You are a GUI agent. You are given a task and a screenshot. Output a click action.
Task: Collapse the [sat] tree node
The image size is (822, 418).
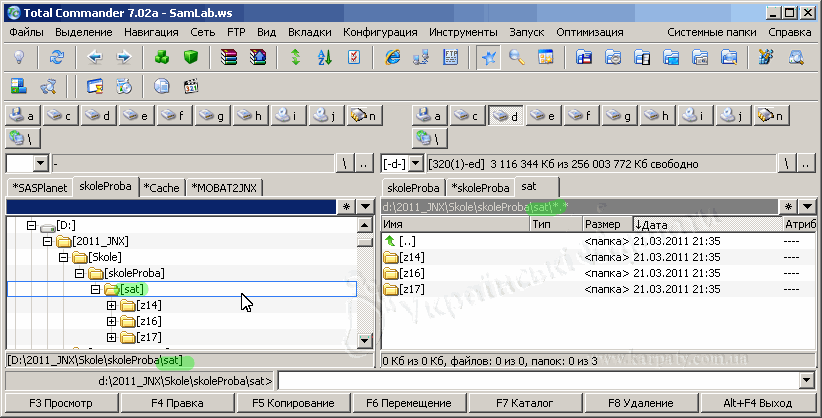pyautogui.click(x=95, y=290)
